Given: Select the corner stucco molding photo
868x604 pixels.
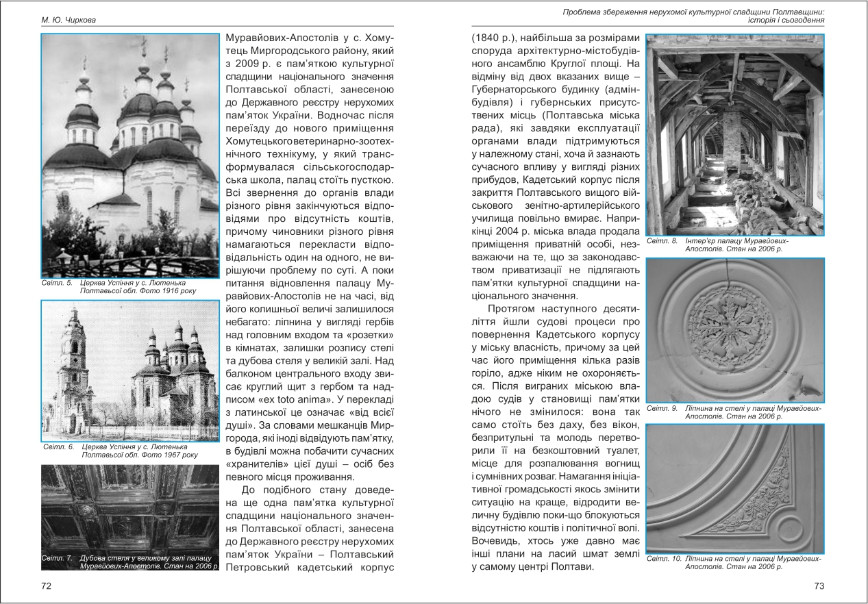Looking at the screenshot, I should (734, 488).
